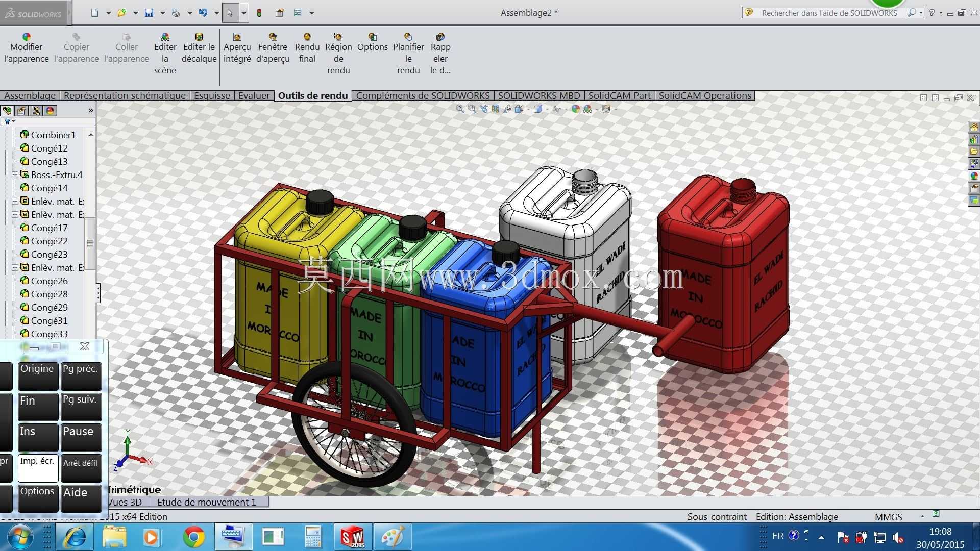Click Zoom to fit in the view toolbar
Image resolution: width=980 pixels, height=551 pixels.
tap(460, 109)
